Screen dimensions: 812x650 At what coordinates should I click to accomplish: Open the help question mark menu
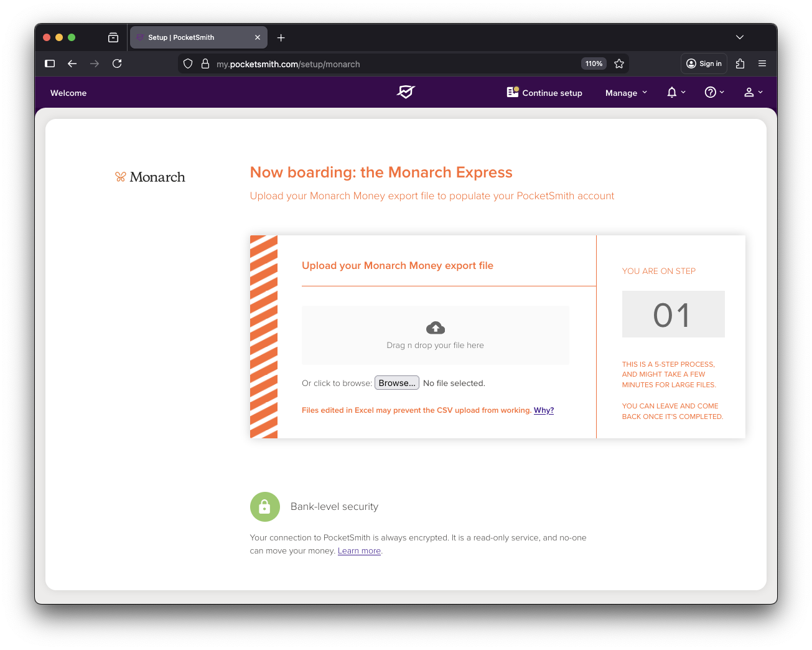coord(714,92)
